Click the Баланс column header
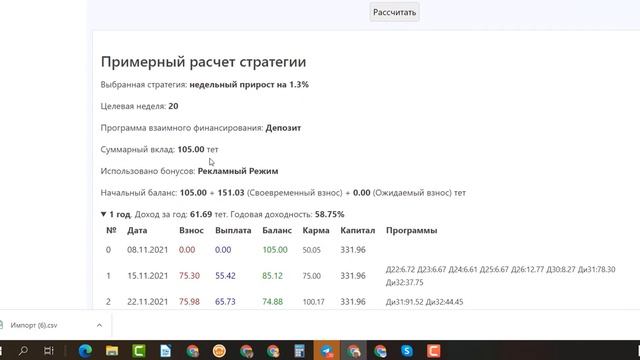 coord(277,230)
